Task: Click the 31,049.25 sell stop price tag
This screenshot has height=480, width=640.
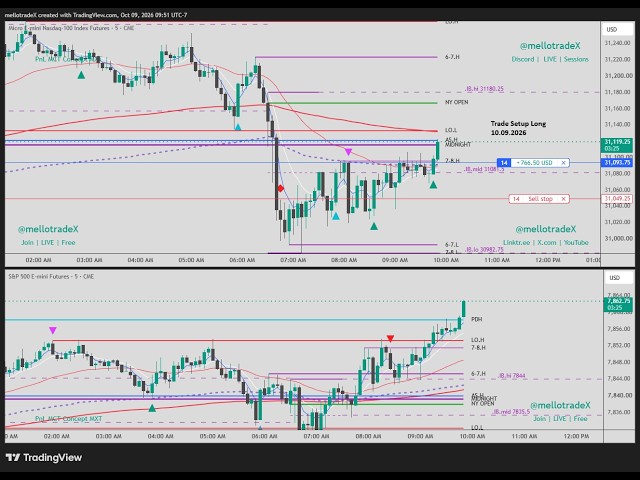Action: tap(617, 199)
